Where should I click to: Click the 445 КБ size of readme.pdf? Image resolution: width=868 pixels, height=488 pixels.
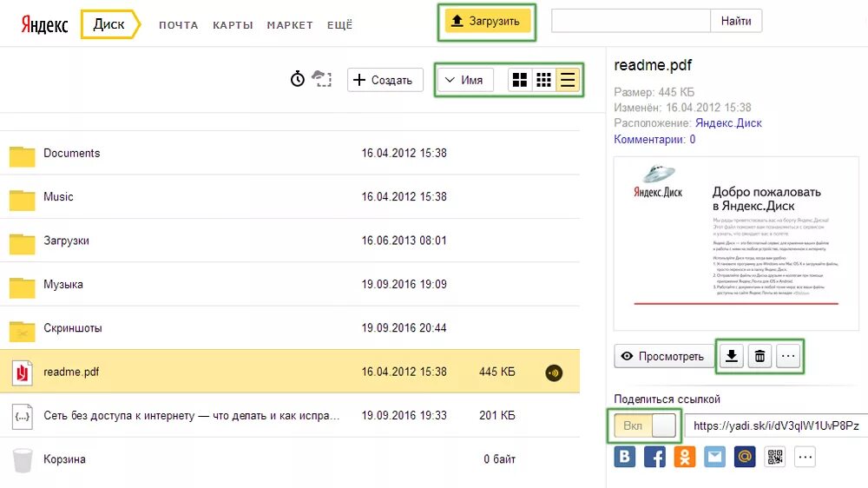tap(496, 372)
